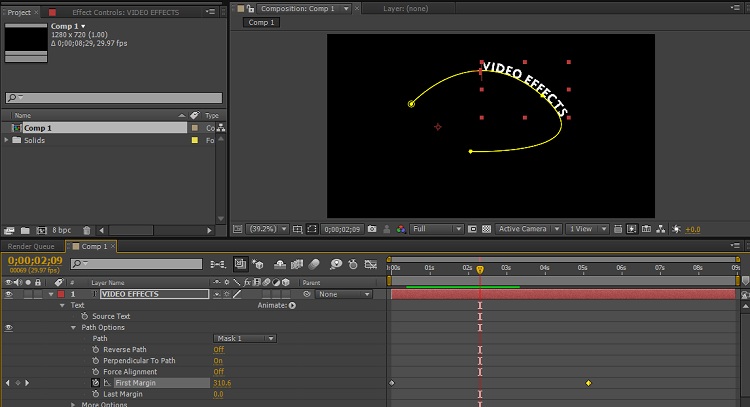Toggle mask and shape path visibility icon
The image size is (750, 407).
[312, 229]
